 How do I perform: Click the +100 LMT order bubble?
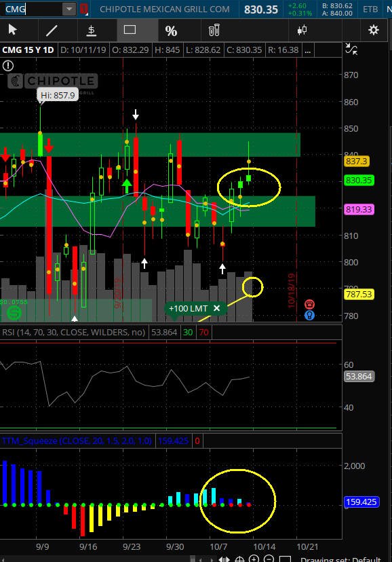(188, 309)
